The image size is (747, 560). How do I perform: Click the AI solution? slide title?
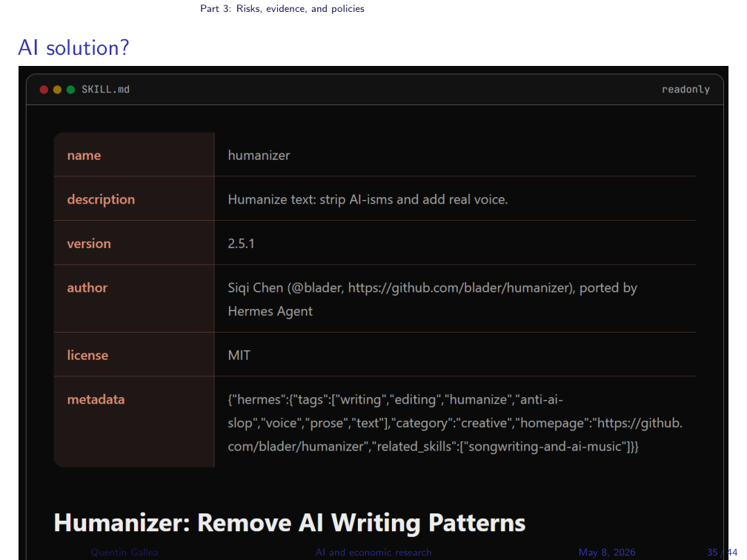click(x=73, y=47)
